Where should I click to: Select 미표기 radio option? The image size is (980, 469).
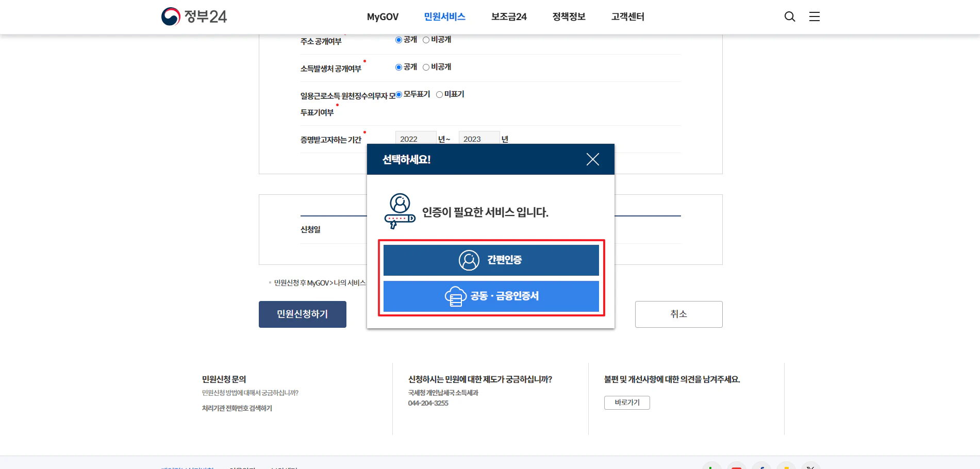pyautogui.click(x=439, y=94)
